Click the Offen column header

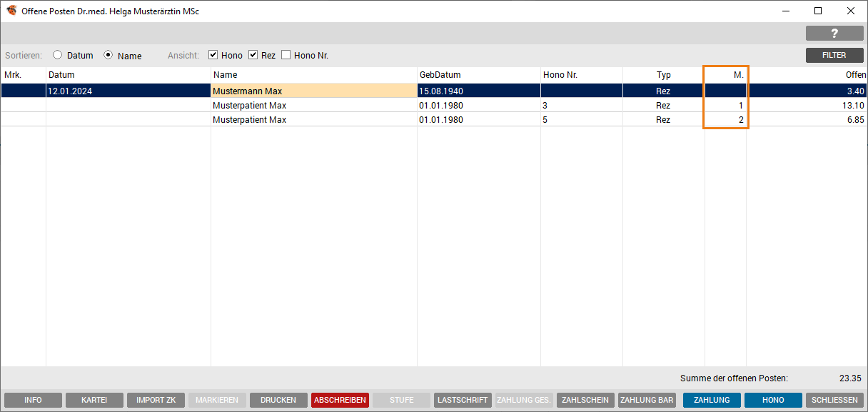pyautogui.click(x=807, y=75)
